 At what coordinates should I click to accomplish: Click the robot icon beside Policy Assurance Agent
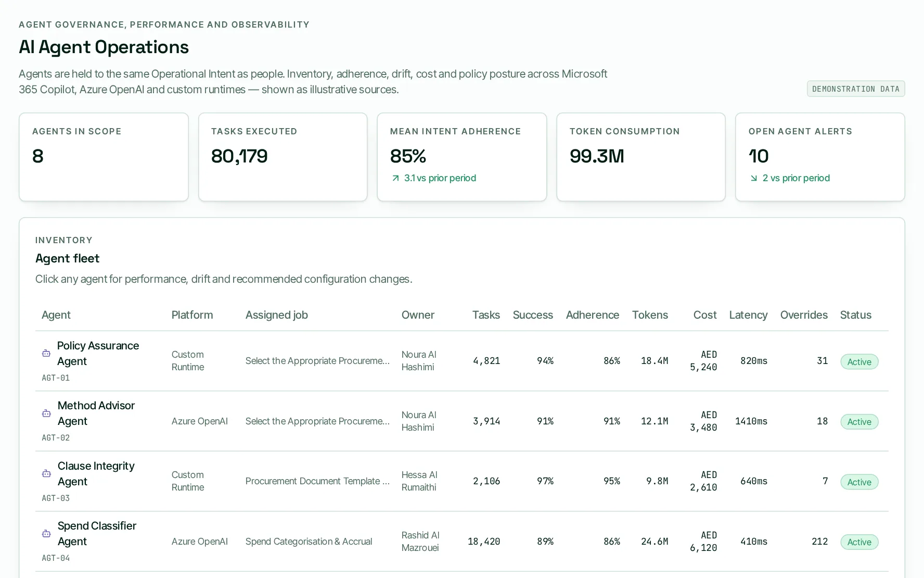46,353
